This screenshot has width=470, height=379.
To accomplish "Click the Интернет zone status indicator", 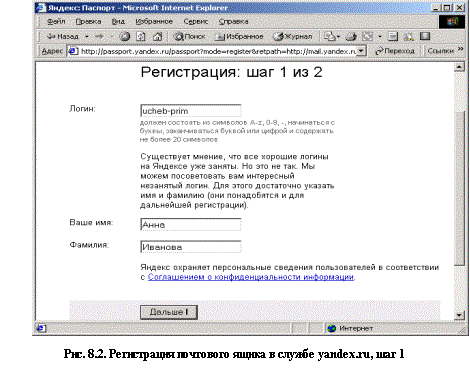I will pos(350,328).
